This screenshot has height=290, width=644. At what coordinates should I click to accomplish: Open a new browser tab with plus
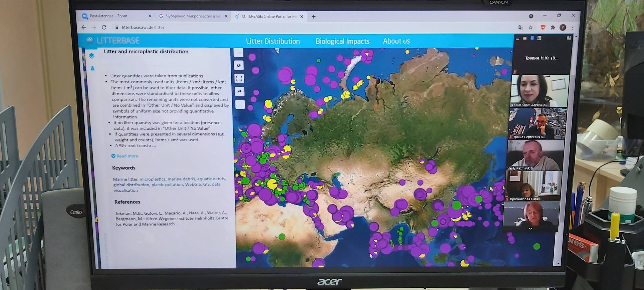pyautogui.click(x=314, y=17)
